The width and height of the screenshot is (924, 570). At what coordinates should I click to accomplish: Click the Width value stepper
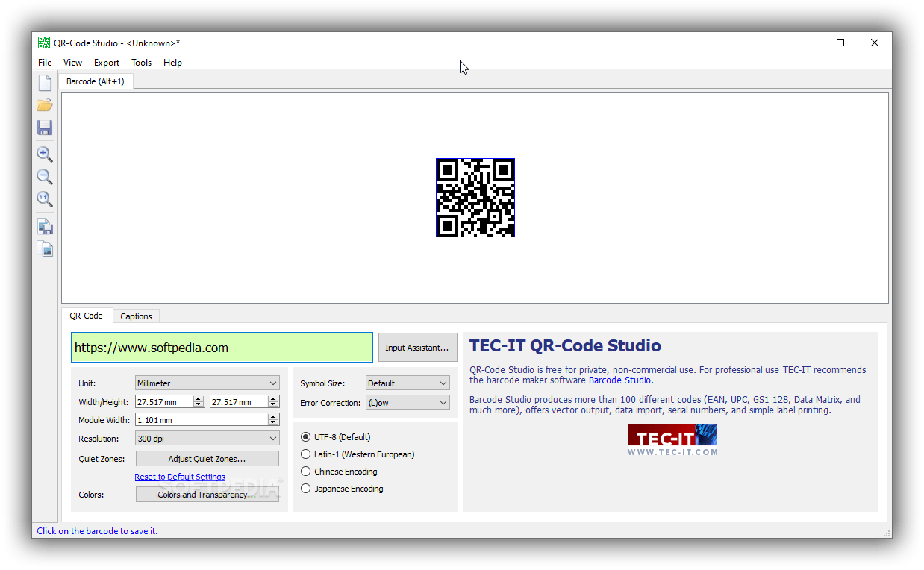199,401
